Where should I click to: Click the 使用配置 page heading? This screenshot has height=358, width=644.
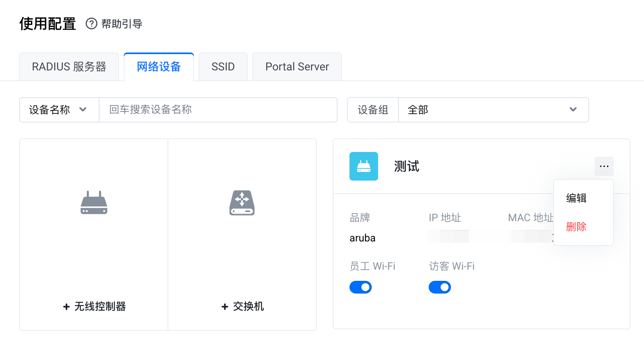(48, 24)
